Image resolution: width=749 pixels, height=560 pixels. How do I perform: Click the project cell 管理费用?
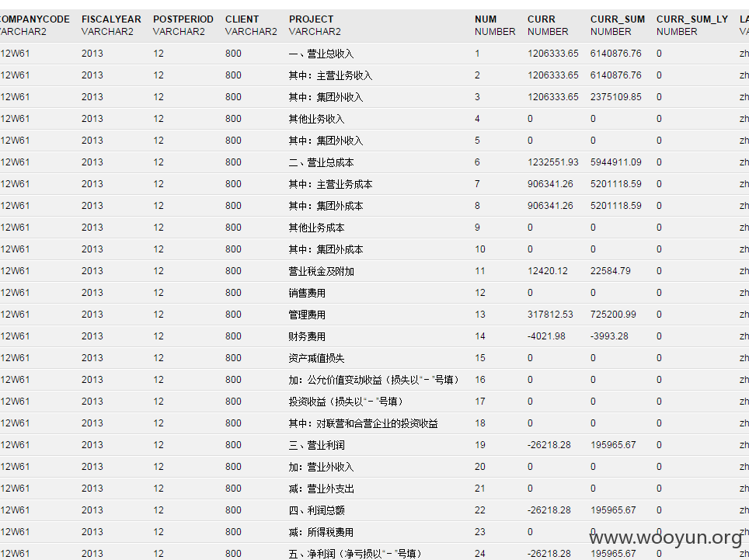307,314
